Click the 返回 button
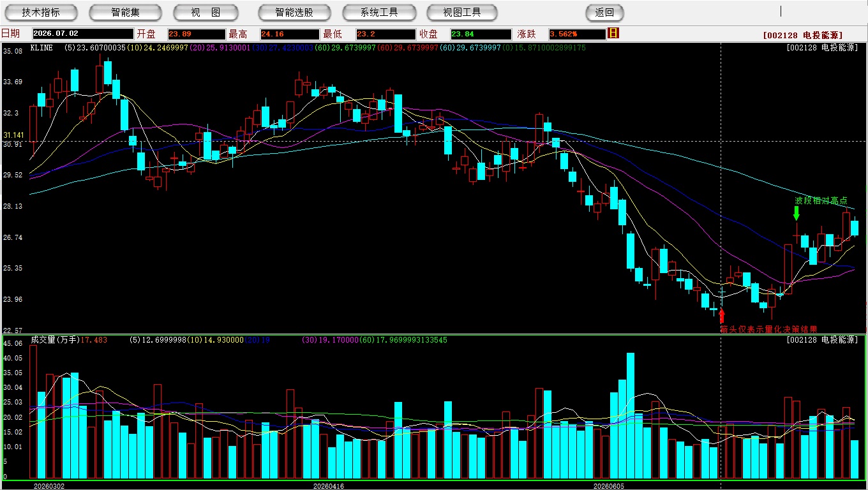The width and height of the screenshot is (868, 490). pos(604,12)
